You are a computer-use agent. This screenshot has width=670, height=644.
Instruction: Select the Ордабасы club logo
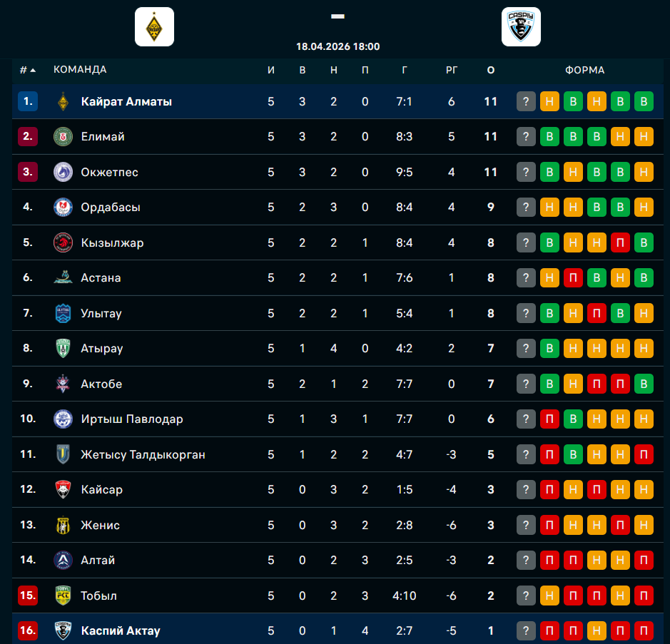pos(63,208)
